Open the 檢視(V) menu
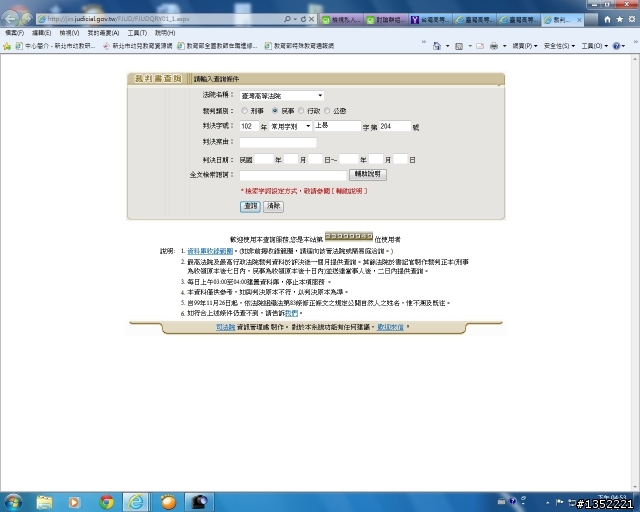 pyautogui.click(x=69, y=33)
